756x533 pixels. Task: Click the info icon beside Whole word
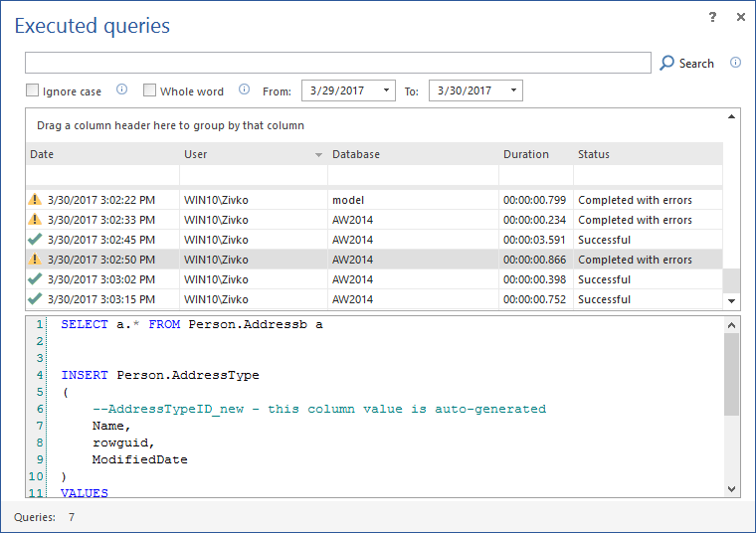tap(245, 89)
